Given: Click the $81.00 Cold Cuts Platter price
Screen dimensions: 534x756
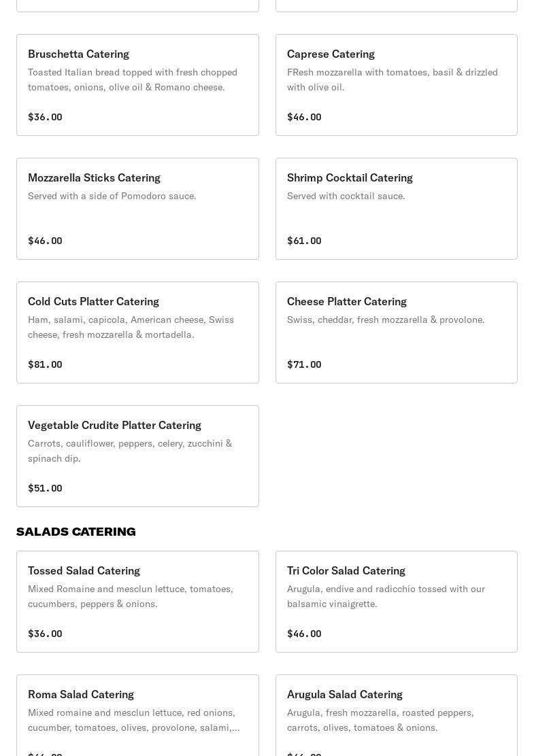Looking at the screenshot, I should (x=45, y=364).
